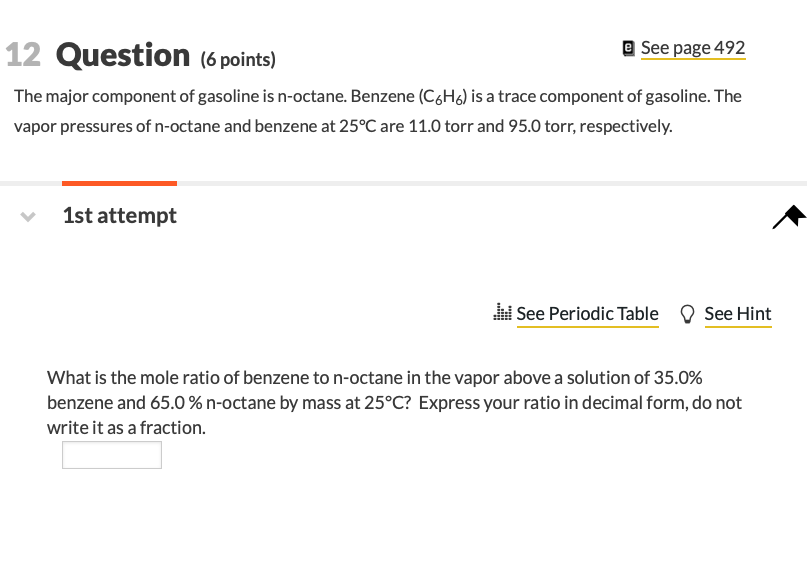Click the answer input box
The height and width of the screenshot is (585, 807).
[x=111, y=454]
